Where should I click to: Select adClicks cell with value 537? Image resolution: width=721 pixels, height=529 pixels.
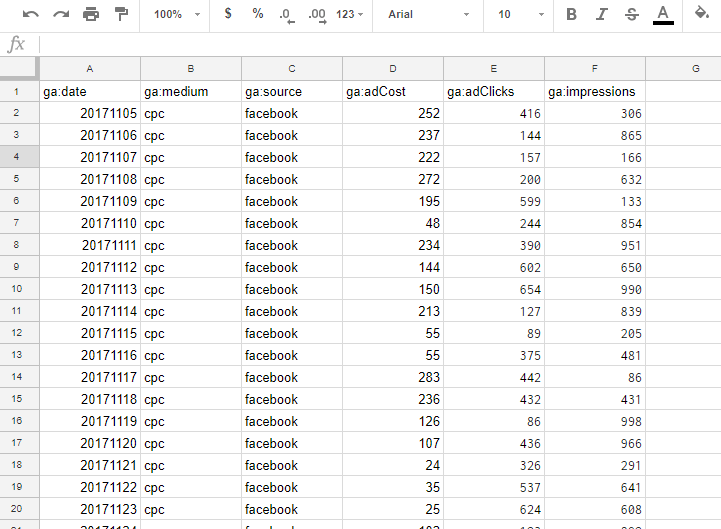494,487
